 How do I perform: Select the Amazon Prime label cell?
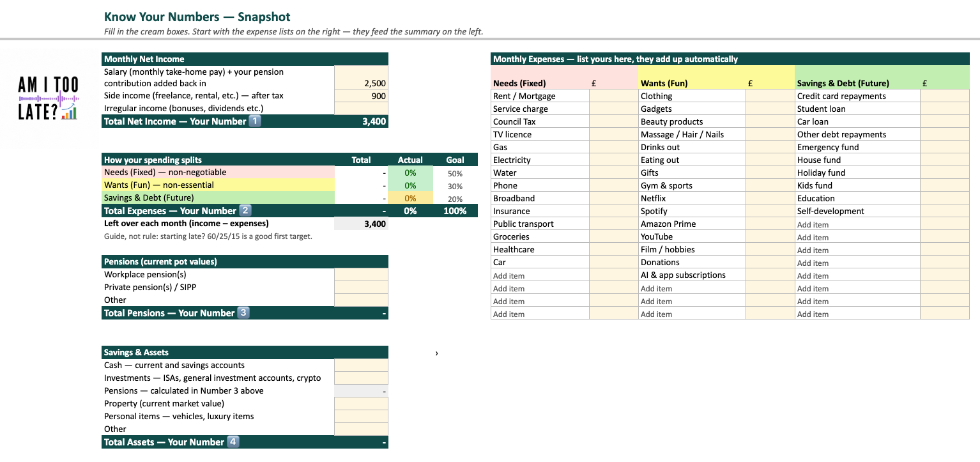[692, 224]
